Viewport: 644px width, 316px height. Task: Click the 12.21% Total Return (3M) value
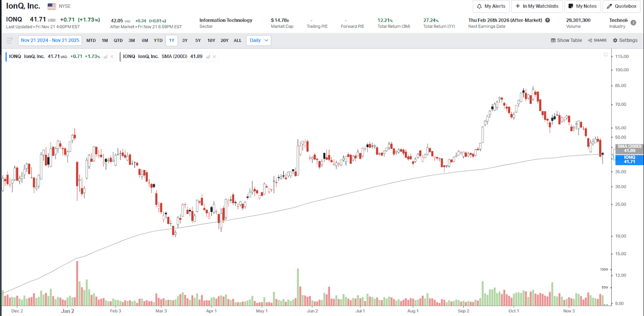(x=385, y=20)
